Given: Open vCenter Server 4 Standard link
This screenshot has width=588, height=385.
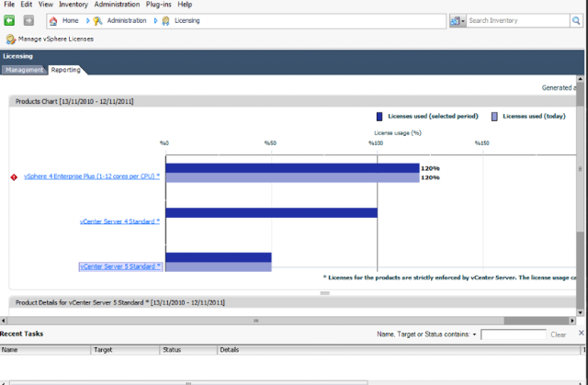Looking at the screenshot, I should (x=119, y=221).
